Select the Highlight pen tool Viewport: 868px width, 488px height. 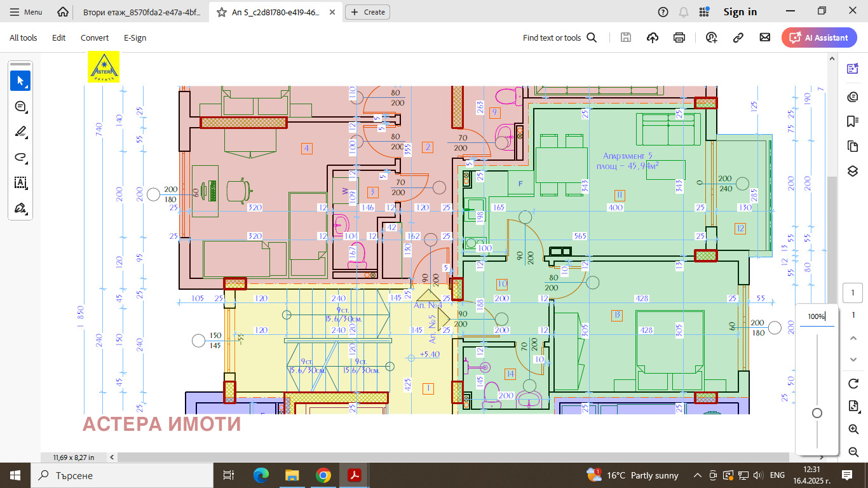point(20,132)
